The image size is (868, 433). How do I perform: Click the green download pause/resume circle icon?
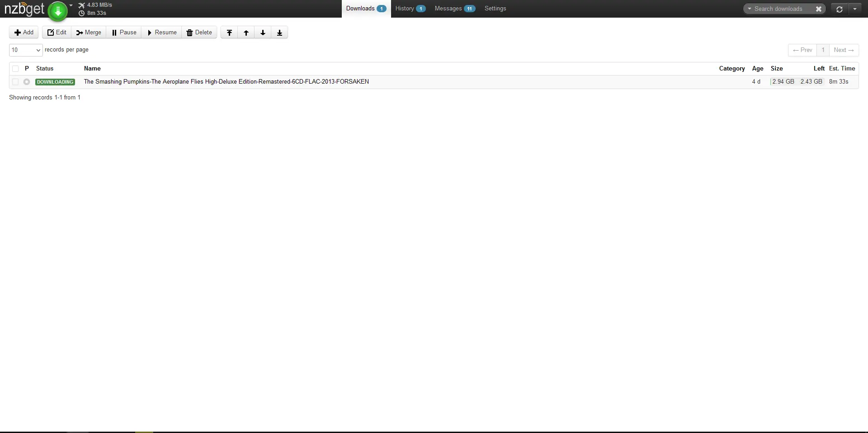click(x=57, y=11)
